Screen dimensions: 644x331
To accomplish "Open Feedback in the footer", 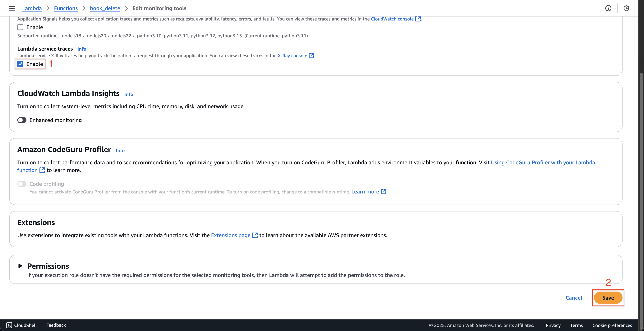I will (x=56, y=325).
